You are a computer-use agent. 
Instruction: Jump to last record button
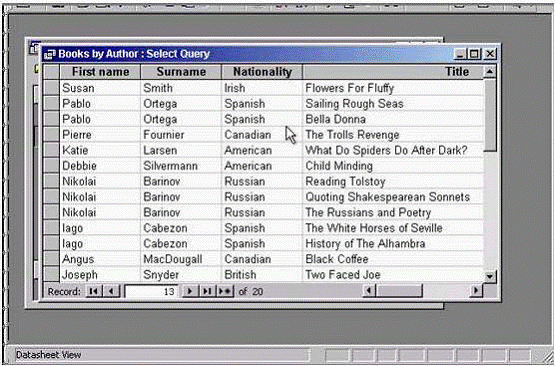(207, 291)
